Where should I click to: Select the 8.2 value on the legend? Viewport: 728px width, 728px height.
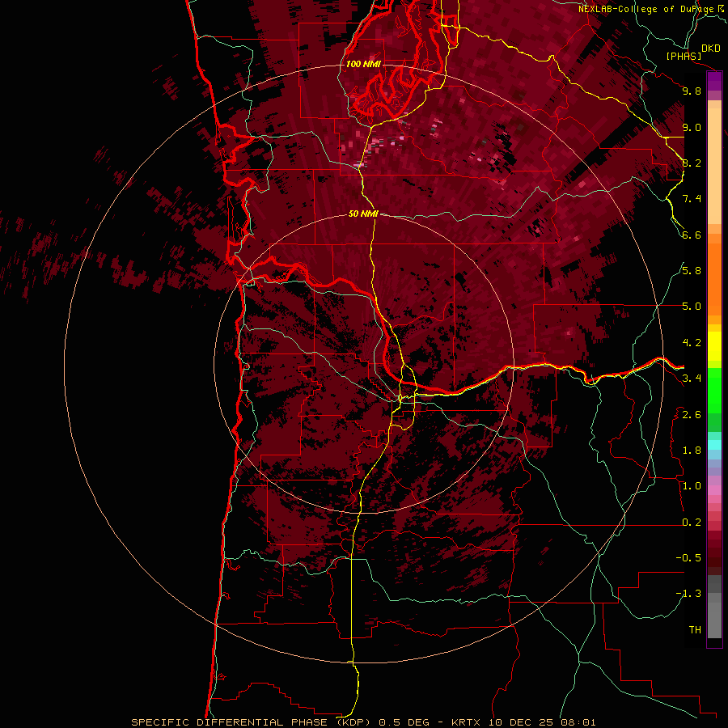[692, 163]
